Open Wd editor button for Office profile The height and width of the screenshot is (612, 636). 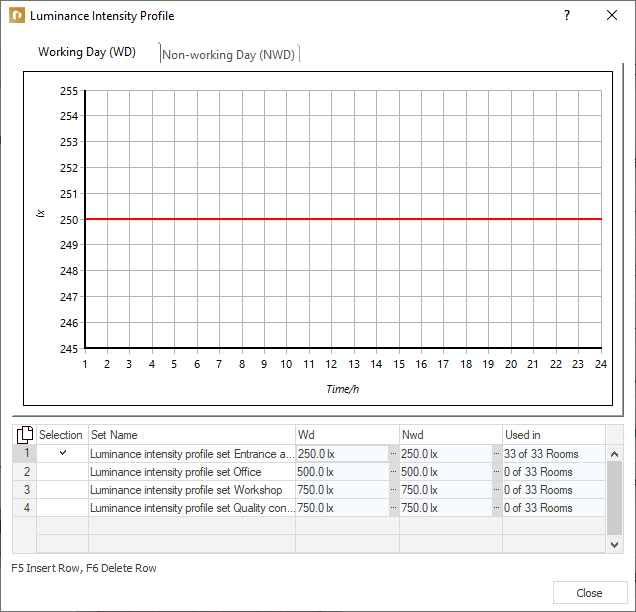coord(393,472)
